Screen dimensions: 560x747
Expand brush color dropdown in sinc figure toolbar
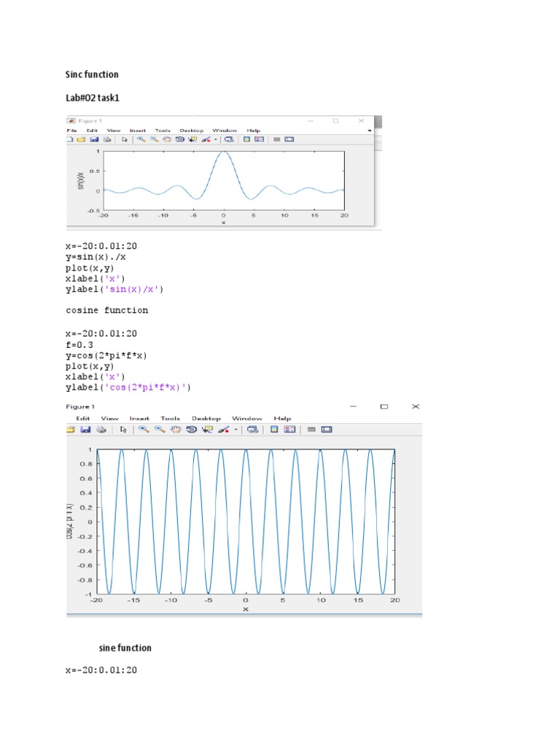[216, 140]
